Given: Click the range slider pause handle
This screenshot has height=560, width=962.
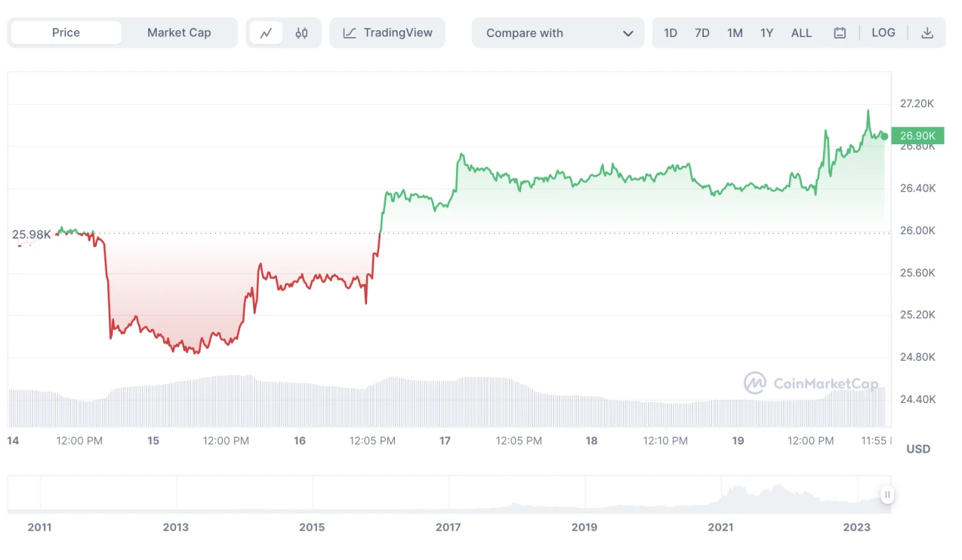Looking at the screenshot, I should [x=887, y=495].
